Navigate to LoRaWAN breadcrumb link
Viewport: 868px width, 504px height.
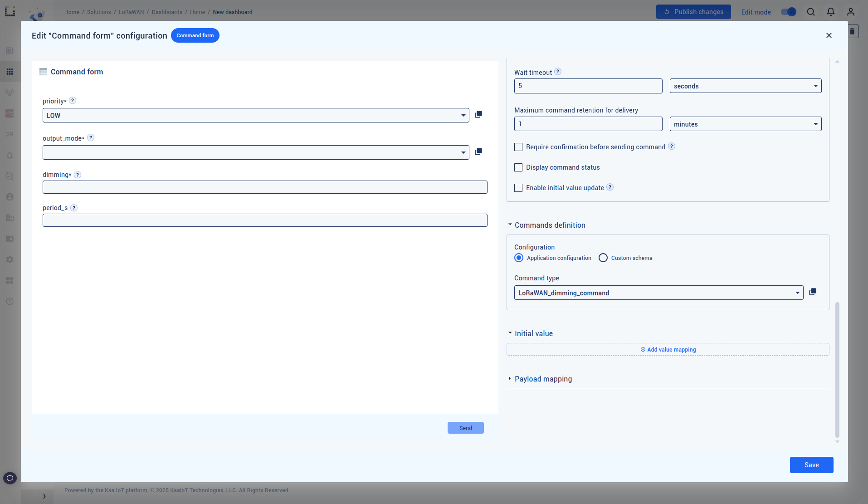131,12
